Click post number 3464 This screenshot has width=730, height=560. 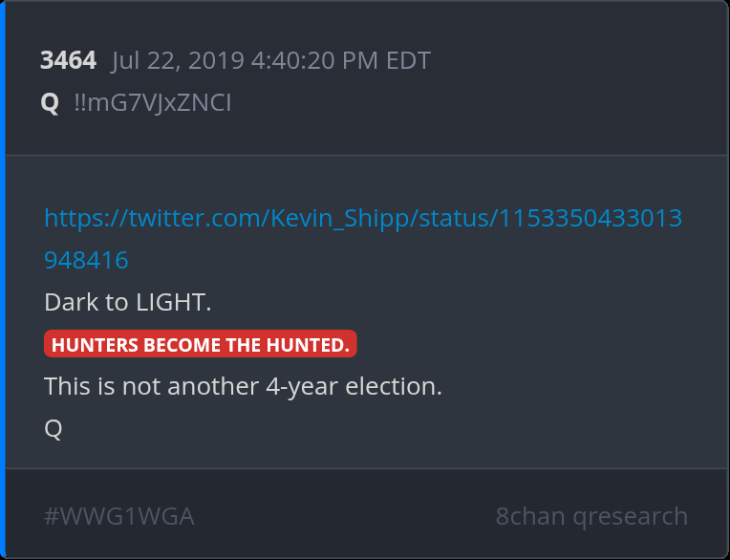coord(68,61)
